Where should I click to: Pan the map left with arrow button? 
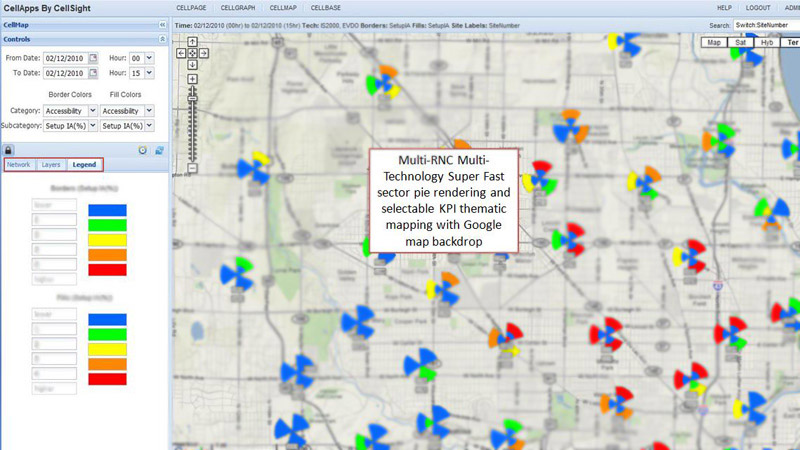point(181,53)
